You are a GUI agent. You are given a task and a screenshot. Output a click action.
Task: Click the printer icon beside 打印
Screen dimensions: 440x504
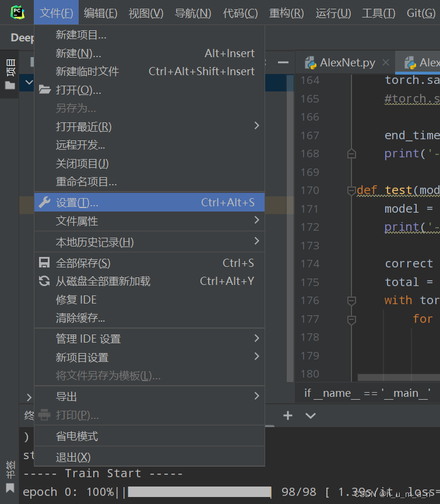pyautogui.click(x=44, y=415)
